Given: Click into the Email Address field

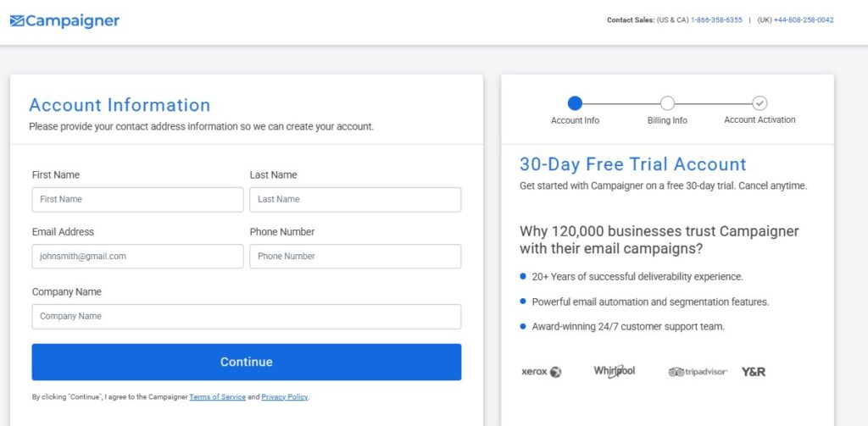Looking at the screenshot, I should (x=137, y=256).
